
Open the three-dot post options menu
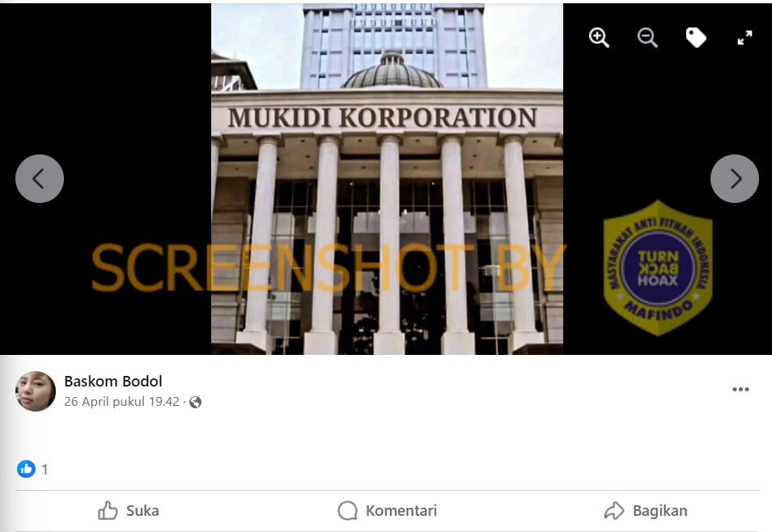pyautogui.click(x=740, y=389)
